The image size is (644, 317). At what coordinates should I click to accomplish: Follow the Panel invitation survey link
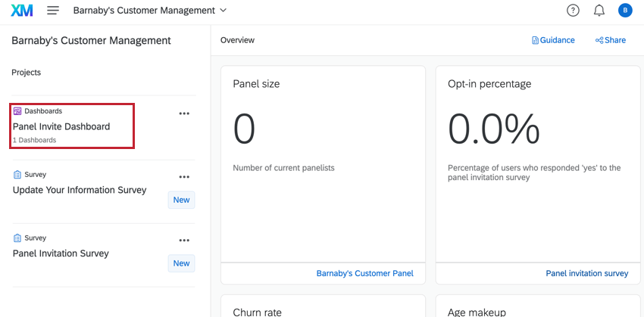click(x=586, y=273)
